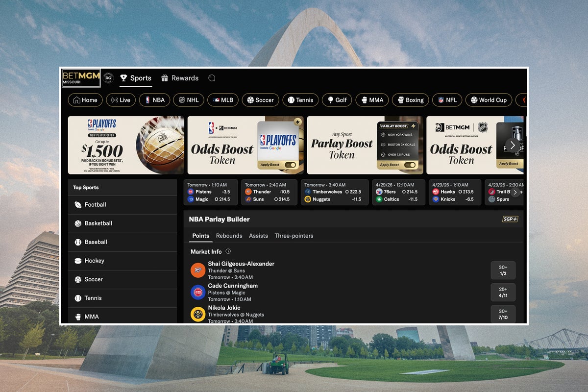Advance the game scores strip right arrow

pyautogui.click(x=514, y=193)
